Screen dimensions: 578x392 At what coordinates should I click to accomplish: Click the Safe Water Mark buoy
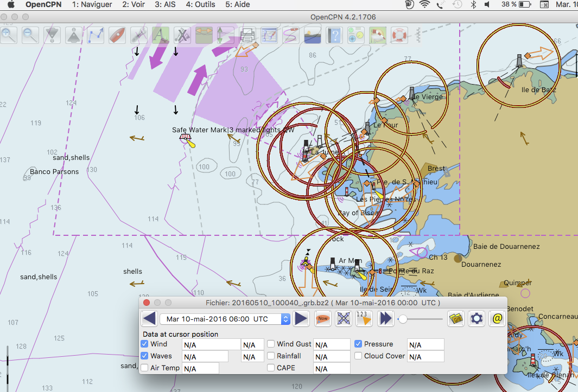pyautogui.click(x=186, y=138)
